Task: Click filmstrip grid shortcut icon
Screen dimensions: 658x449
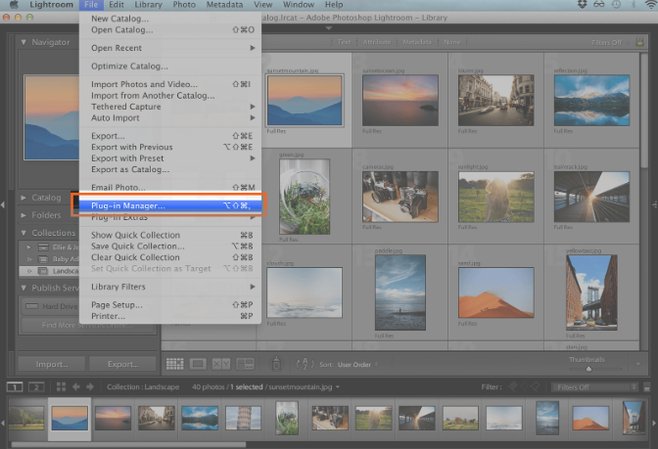Action: 61,387
